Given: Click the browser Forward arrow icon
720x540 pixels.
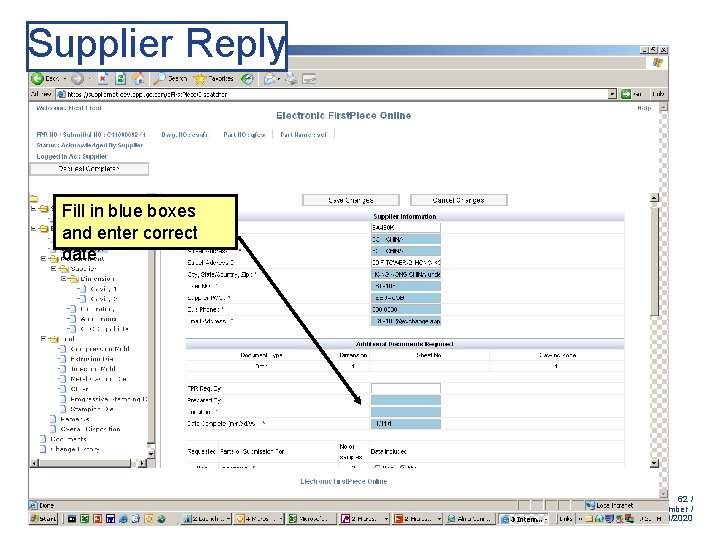Looking at the screenshot, I should click(77, 79).
